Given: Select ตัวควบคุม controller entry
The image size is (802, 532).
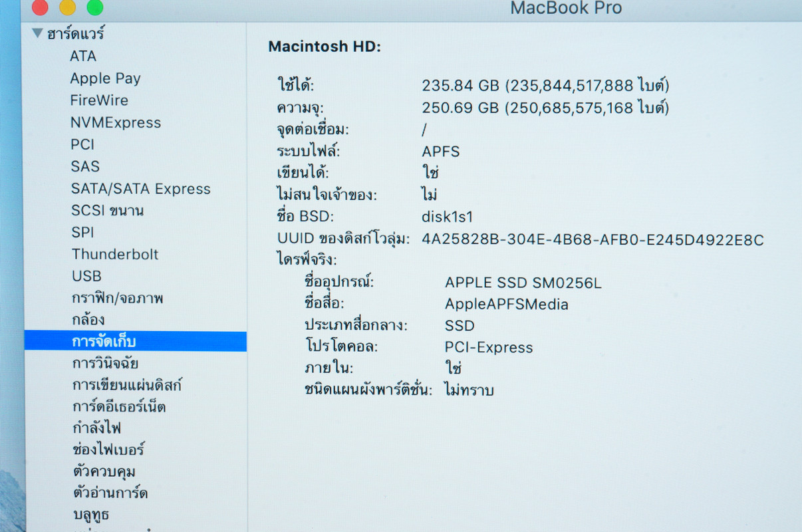Looking at the screenshot, I should [104, 471].
